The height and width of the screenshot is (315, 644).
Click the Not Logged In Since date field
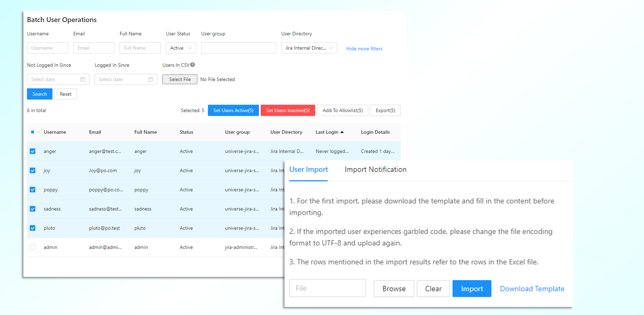[58, 79]
